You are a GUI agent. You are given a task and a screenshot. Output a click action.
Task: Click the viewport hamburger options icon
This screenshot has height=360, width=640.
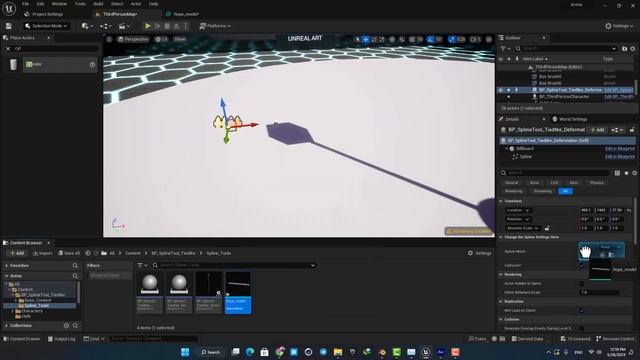109,39
